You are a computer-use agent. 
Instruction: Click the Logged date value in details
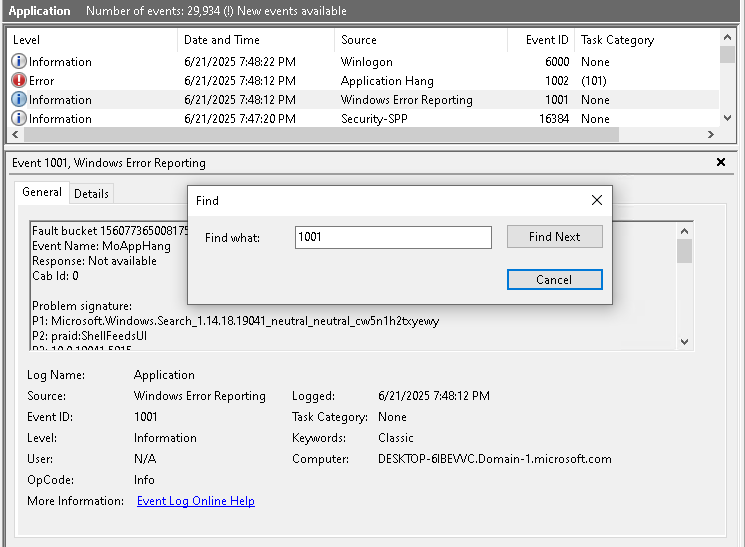(x=434, y=396)
